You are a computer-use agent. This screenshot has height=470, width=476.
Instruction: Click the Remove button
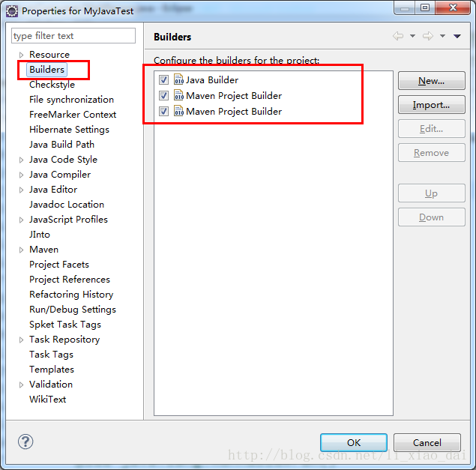pyautogui.click(x=431, y=153)
